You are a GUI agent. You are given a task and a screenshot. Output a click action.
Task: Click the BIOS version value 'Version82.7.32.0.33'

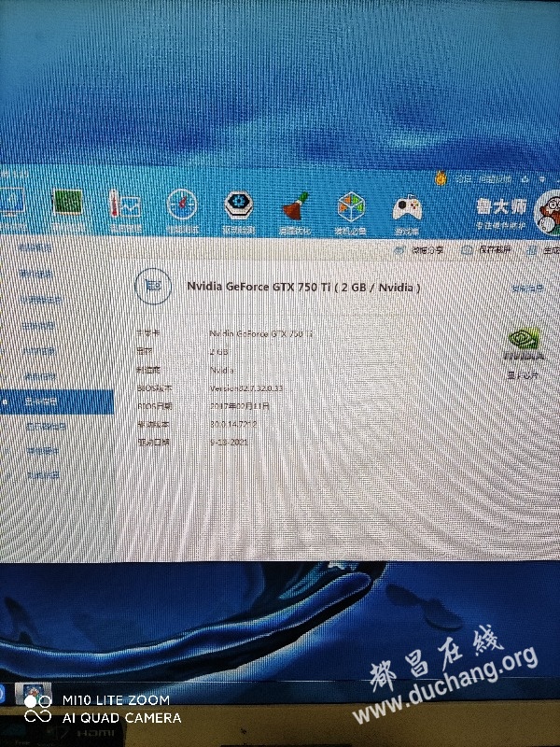246,388
